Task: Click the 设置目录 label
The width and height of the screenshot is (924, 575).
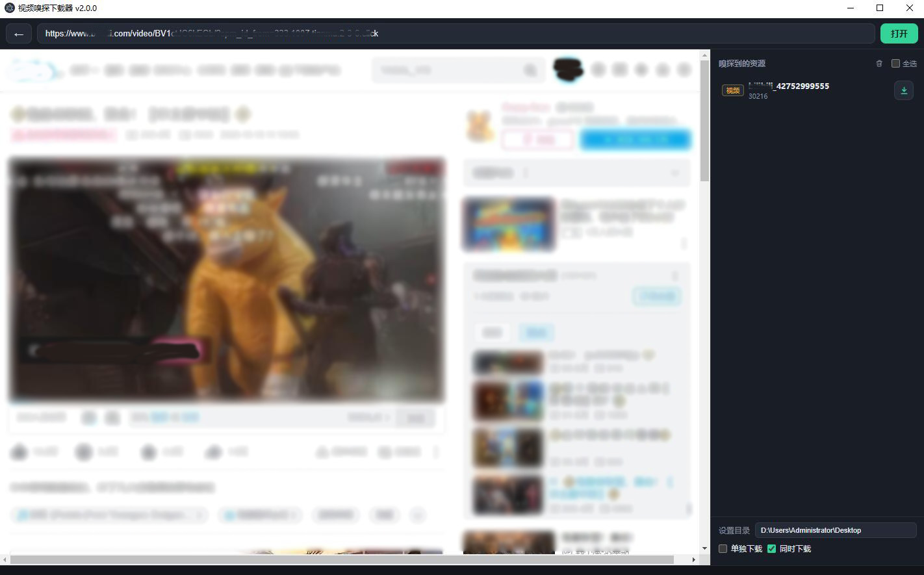Action: 734,531
